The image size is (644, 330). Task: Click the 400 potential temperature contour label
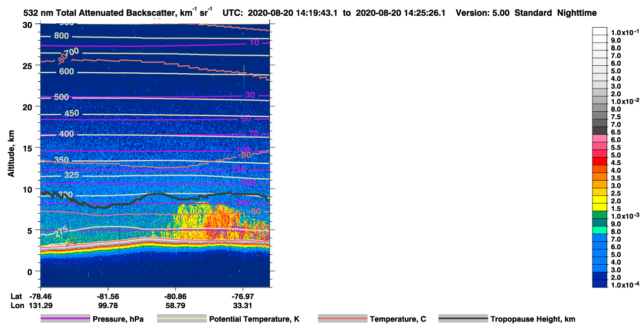[x=66, y=134]
